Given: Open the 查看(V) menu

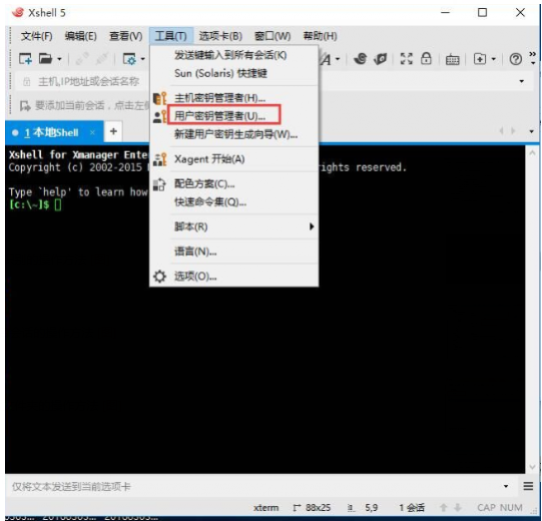Looking at the screenshot, I should pyautogui.click(x=126, y=36).
